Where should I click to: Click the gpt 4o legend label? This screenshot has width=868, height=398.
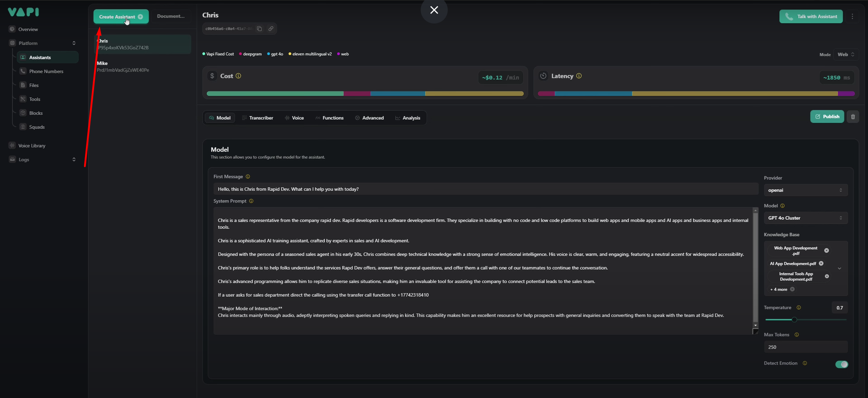pos(277,54)
